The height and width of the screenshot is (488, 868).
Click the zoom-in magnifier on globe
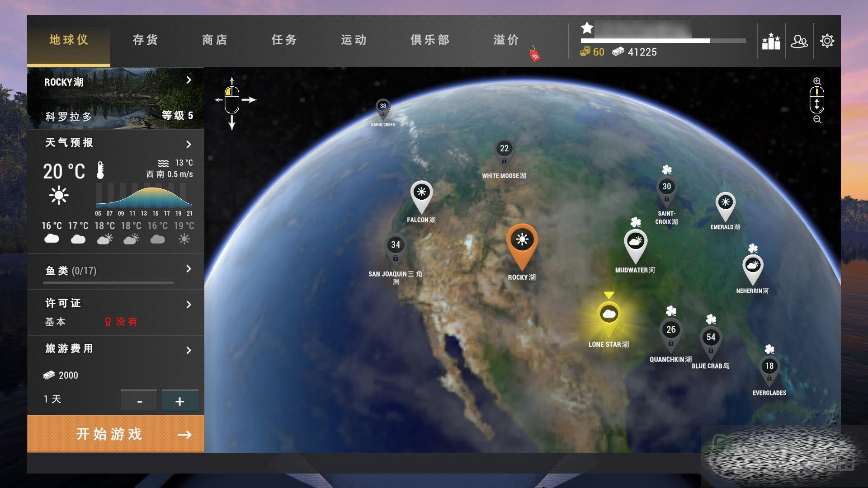[x=817, y=81]
